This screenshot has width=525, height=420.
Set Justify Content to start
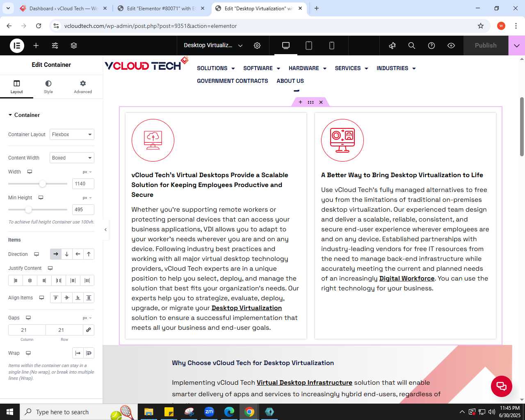click(x=16, y=281)
